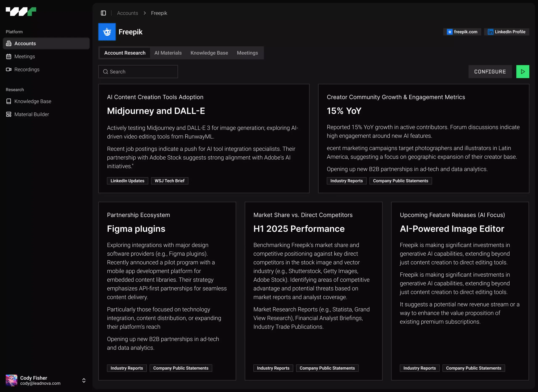Click the Knowledge Base book icon in sidebar
Viewport: 538px width, 392px height.
(9, 101)
